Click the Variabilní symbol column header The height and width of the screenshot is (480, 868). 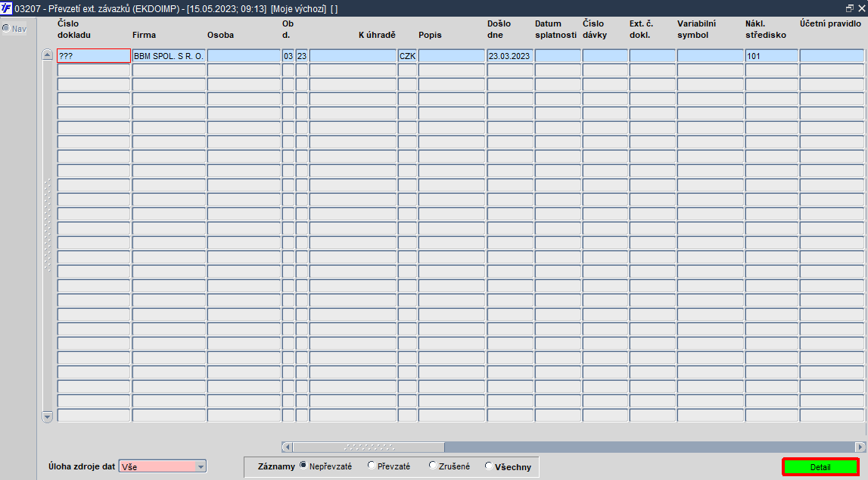click(x=696, y=30)
